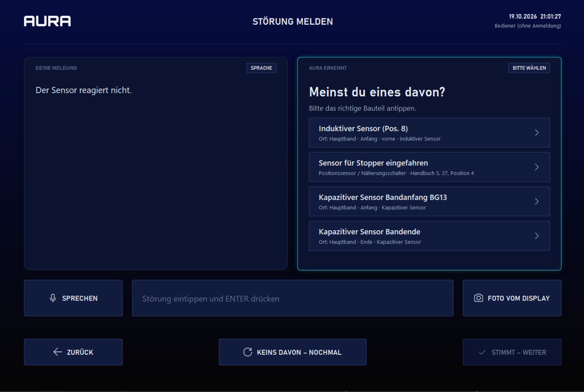Click subtitle 'Ort: Hauptband · Anfang · Kapazitiver Sensor'
The image size is (584, 392).
372,207
